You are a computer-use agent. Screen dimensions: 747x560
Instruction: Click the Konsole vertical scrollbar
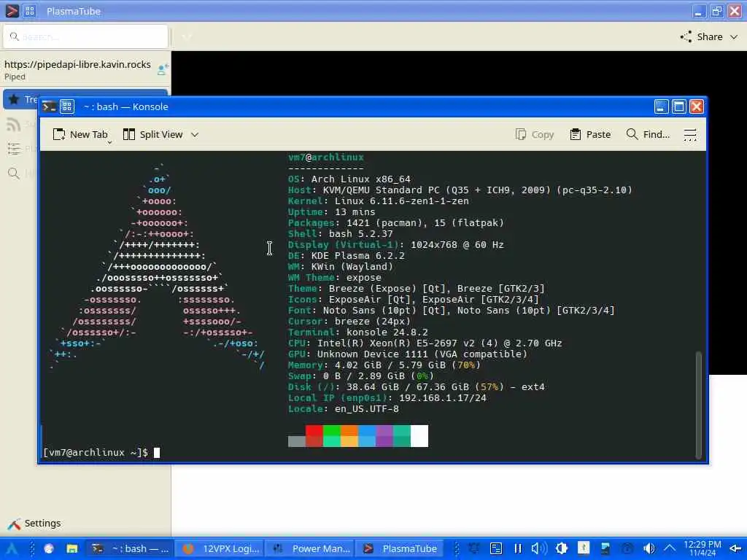click(698, 405)
